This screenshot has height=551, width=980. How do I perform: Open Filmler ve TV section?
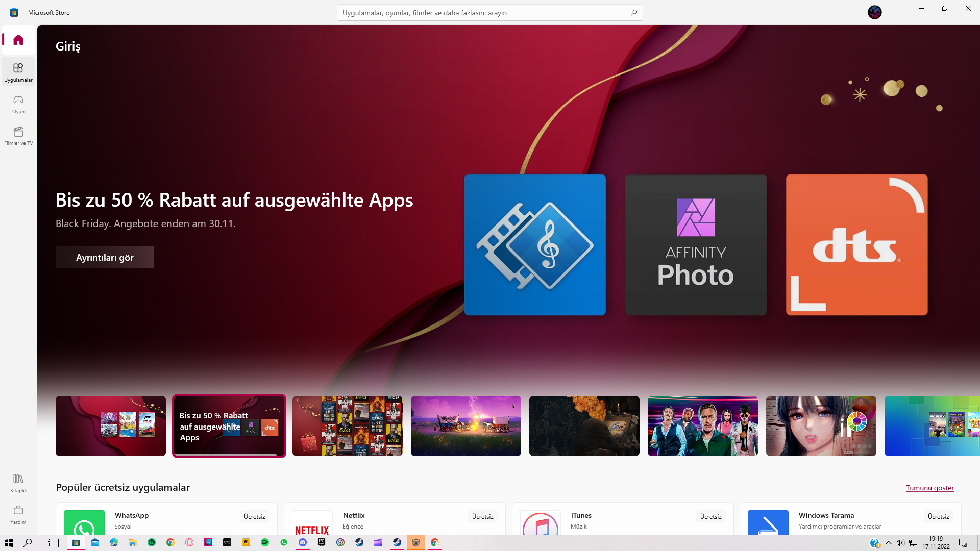point(18,135)
